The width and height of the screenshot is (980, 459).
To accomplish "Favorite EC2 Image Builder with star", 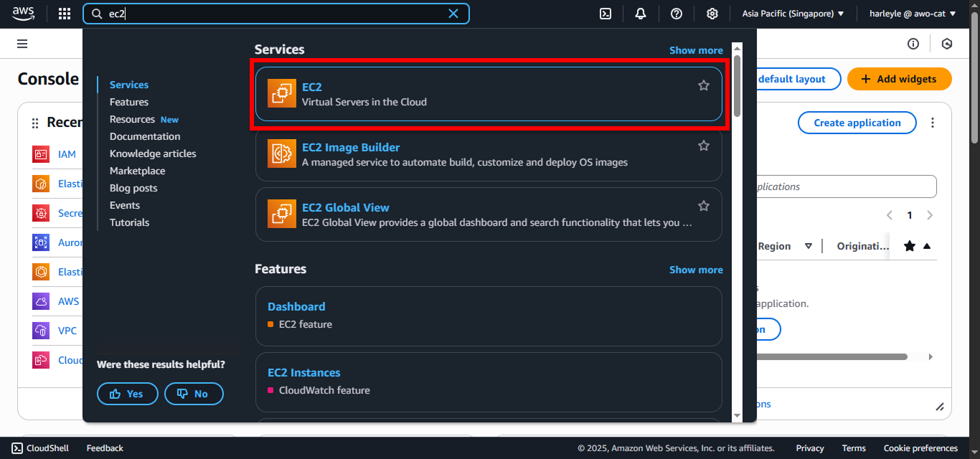I will point(704,146).
